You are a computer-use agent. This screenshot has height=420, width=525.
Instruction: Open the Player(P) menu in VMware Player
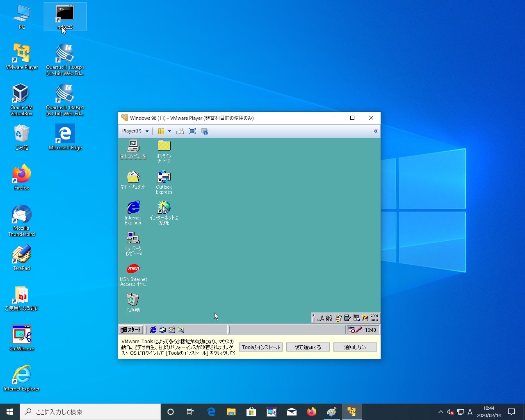[x=135, y=131]
